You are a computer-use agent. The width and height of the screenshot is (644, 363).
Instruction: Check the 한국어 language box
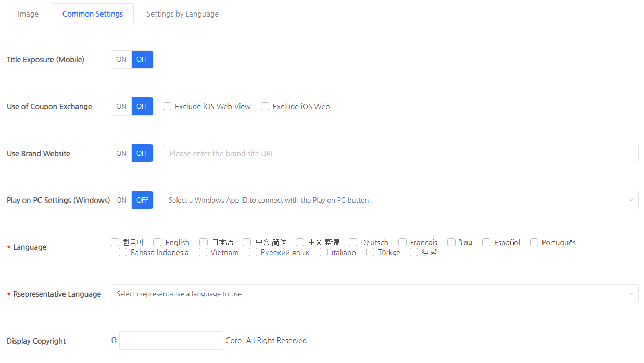(x=115, y=242)
